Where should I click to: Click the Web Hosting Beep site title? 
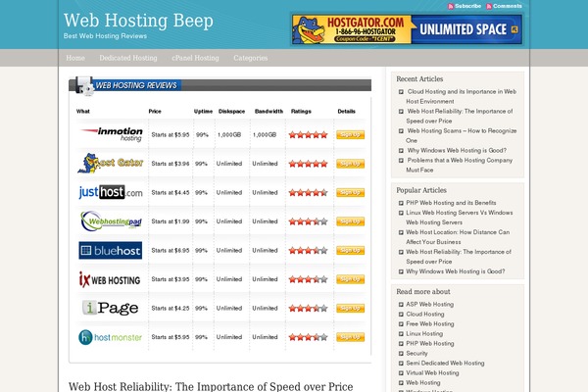[x=138, y=21]
